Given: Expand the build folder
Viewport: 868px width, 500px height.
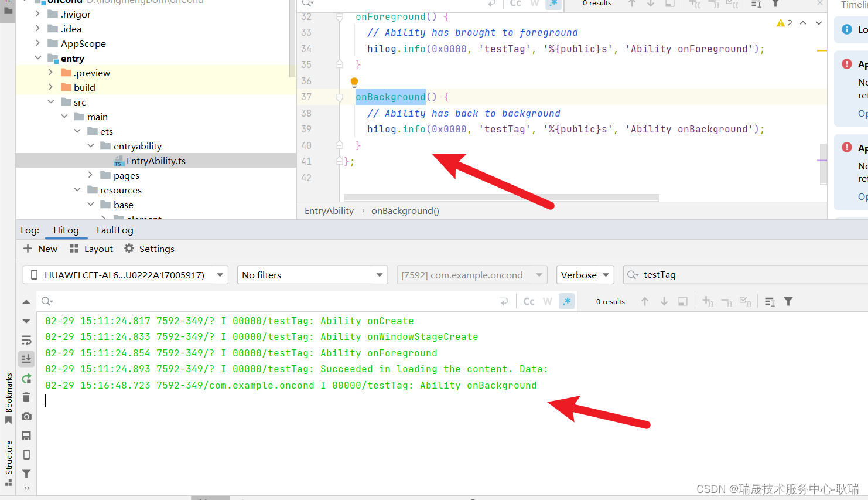Looking at the screenshot, I should click(x=50, y=87).
